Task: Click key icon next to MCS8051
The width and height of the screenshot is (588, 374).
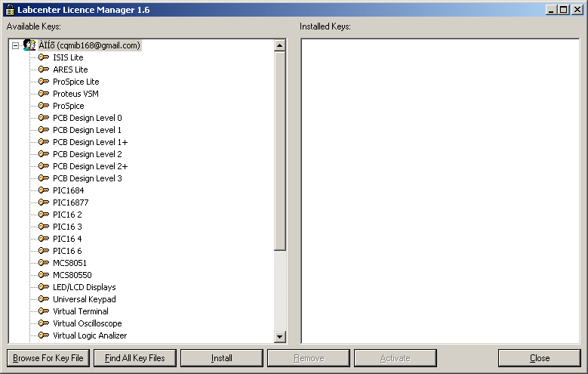Action: (x=44, y=263)
